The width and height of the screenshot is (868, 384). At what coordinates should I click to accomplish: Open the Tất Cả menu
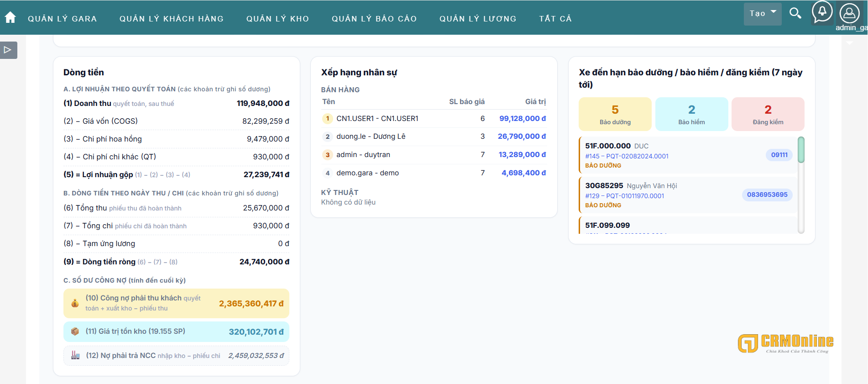(x=555, y=19)
